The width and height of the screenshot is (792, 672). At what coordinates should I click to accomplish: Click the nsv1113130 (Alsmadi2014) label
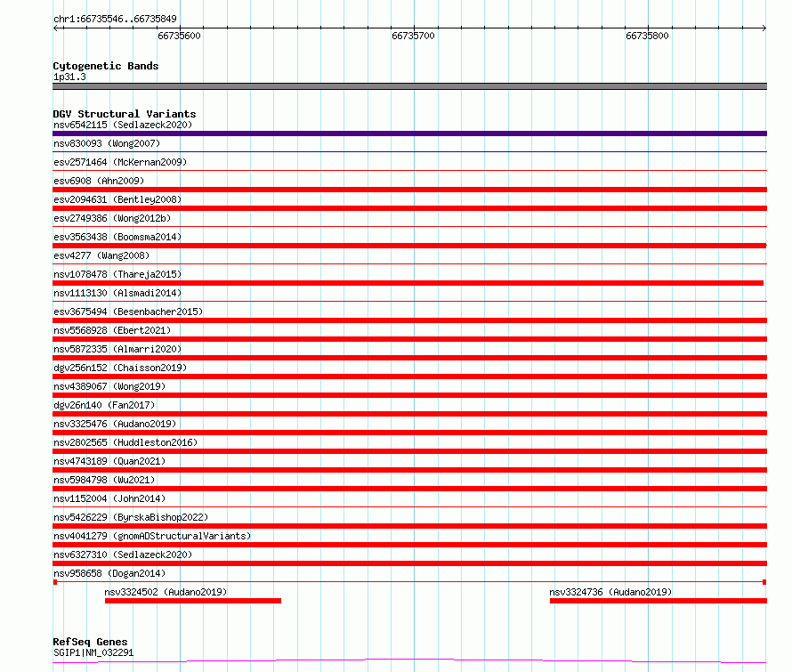click(x=117, y=293)
